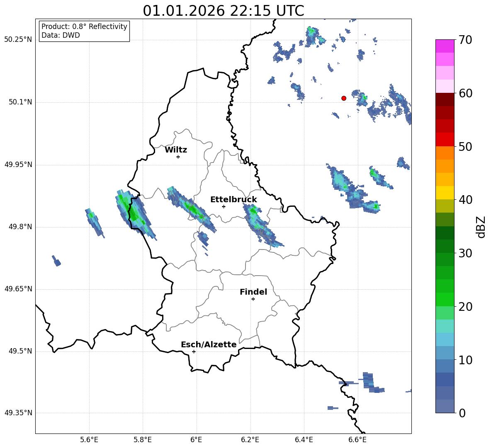Click the title 01.01.2026 22:15 UTC
The image size is (491, 448).
point(223,11)
